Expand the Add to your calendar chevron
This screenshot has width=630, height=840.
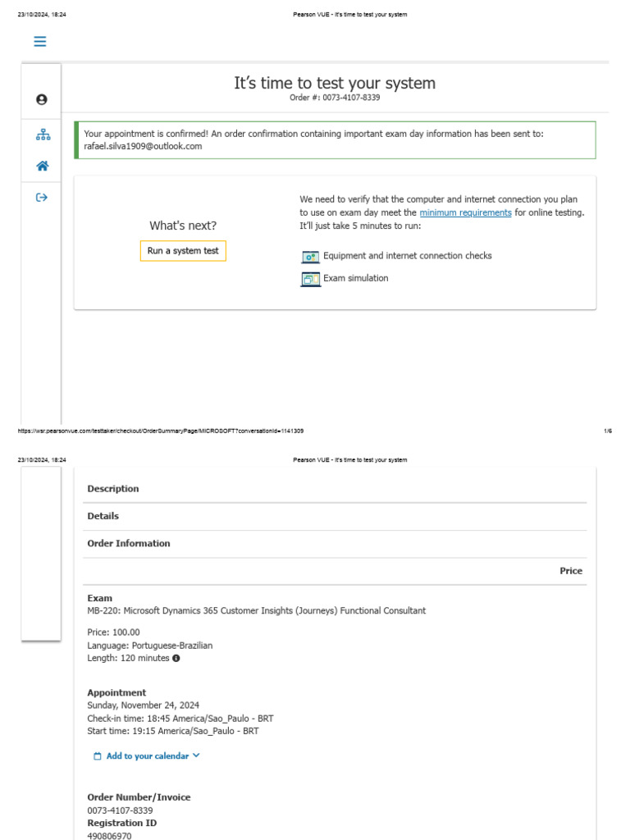(x=196, y=756)
